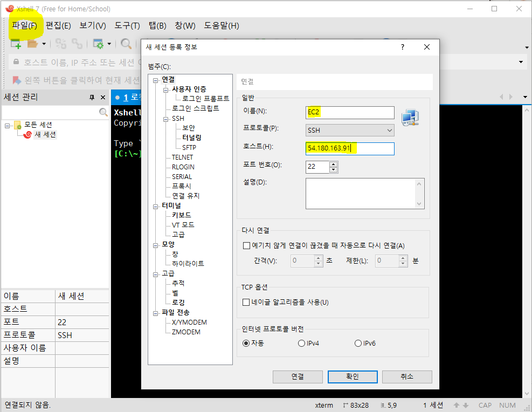Click the Find magnifier toolbar icon
Viewport: 532px width, 412px height.
[x=126, y=44]
